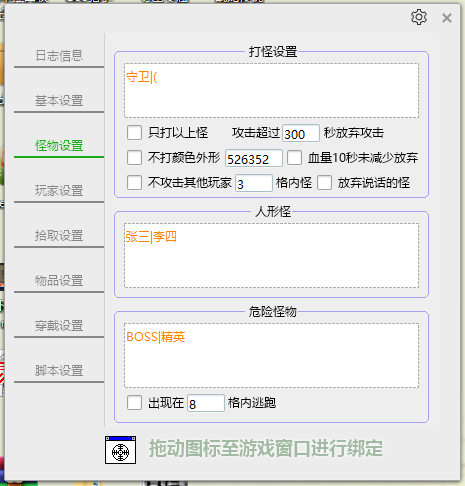
Task: Click 人形怪 text area with 张三|李四
Action: pos(271,255)
